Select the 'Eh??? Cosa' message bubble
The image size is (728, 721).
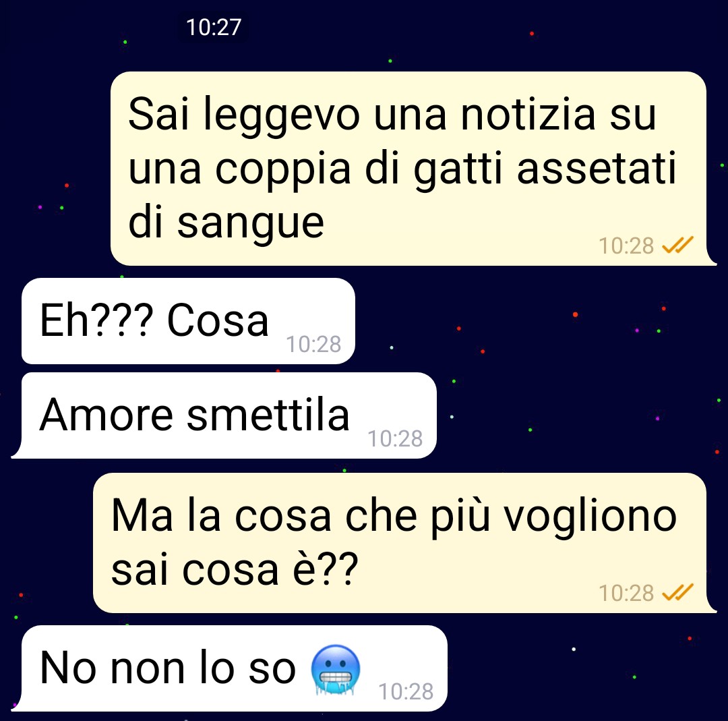tap(188, 321)
